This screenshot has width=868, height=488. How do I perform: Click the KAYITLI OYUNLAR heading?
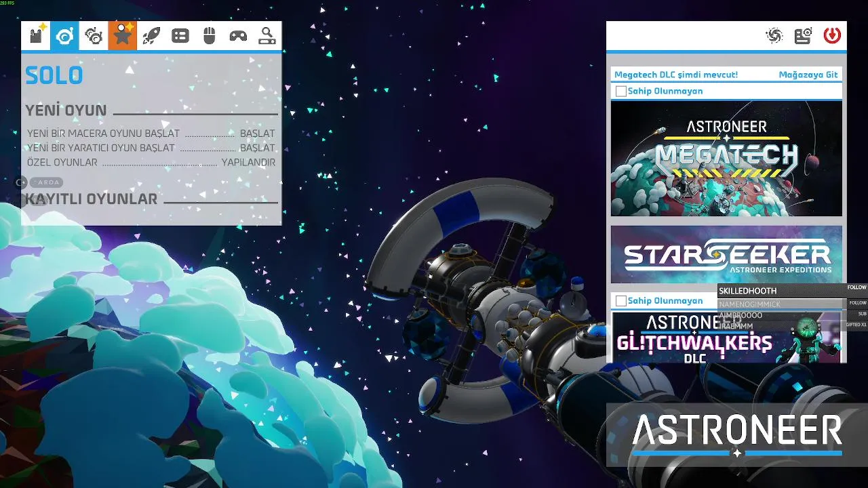coord(92,199)
